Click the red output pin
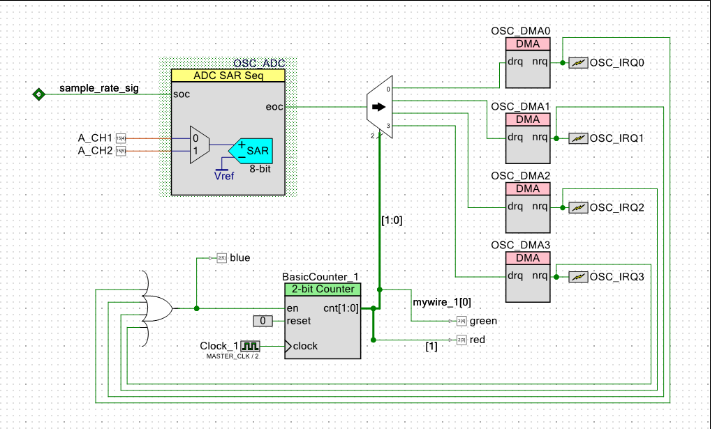 point(460,341)
